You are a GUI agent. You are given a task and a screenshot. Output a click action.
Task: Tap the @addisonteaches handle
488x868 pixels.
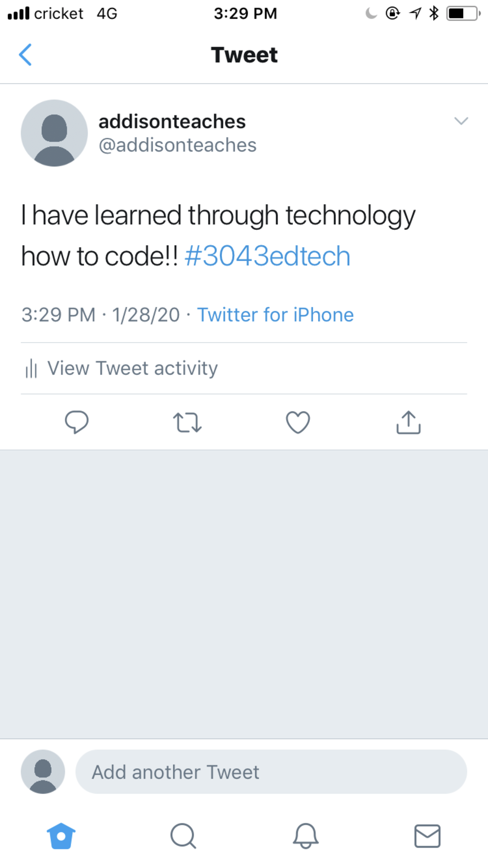click(178, 145)
